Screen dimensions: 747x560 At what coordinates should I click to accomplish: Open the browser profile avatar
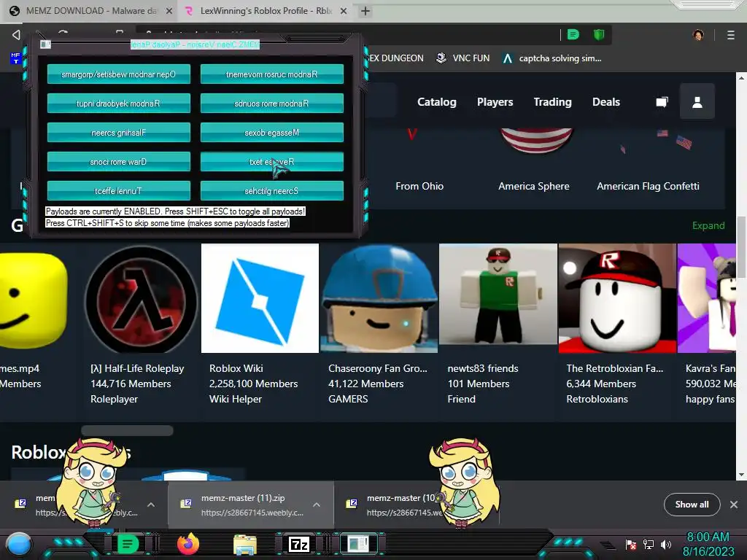[x=698, y=35]
